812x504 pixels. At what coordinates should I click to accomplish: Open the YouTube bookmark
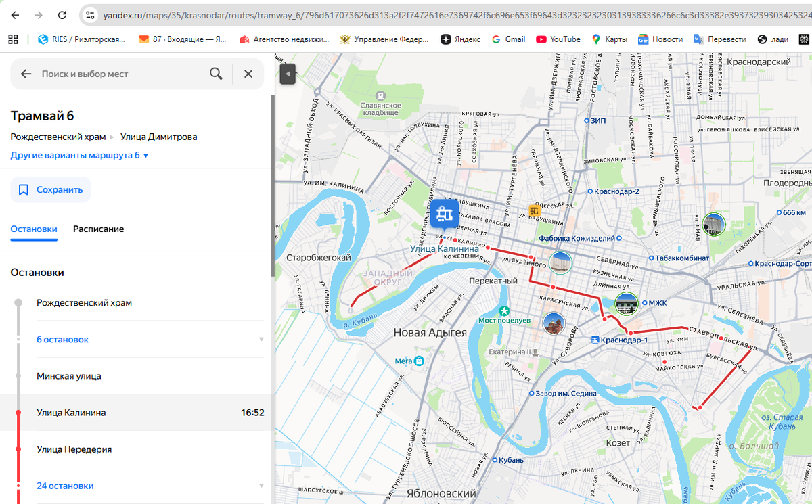(558, 39)
